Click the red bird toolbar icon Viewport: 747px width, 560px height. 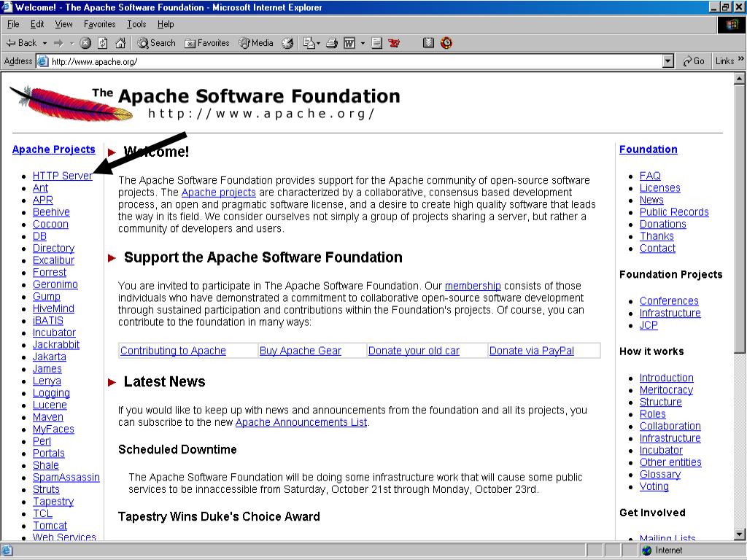pos(394,43)
